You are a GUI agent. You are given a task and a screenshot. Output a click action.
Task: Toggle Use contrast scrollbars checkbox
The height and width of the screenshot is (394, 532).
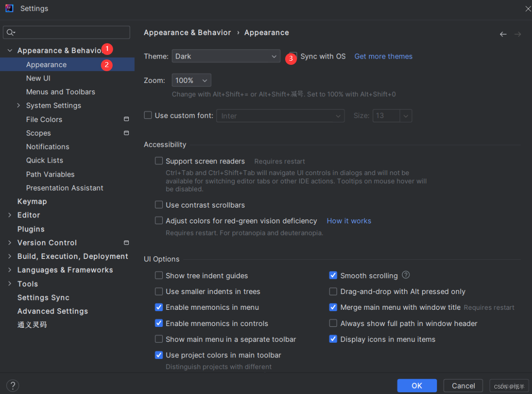tap(159, 204)
